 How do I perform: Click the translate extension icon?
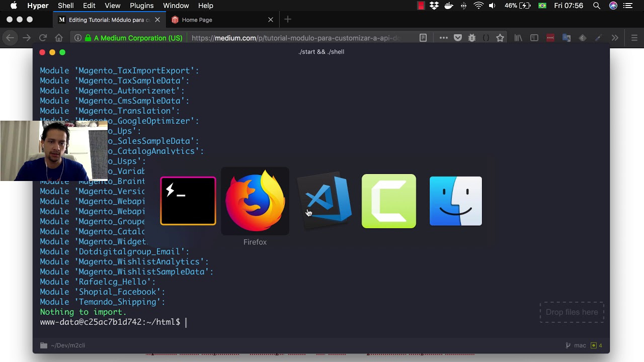tap(567, 38)
